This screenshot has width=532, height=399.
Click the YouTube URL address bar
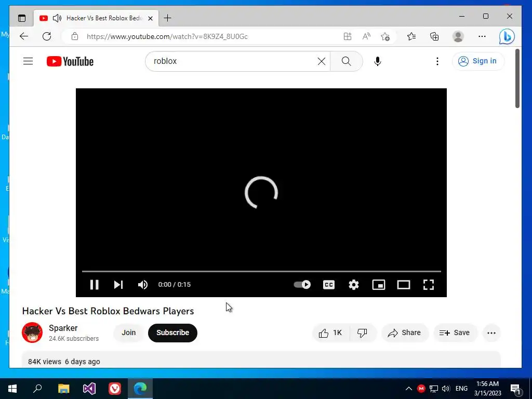(167, 36)
